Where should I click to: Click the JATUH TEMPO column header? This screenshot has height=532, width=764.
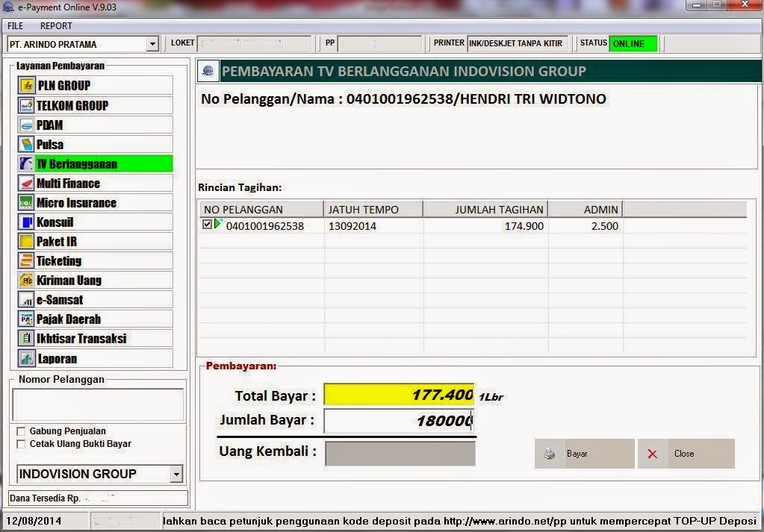pyautogui.click(x=373, y=210)
